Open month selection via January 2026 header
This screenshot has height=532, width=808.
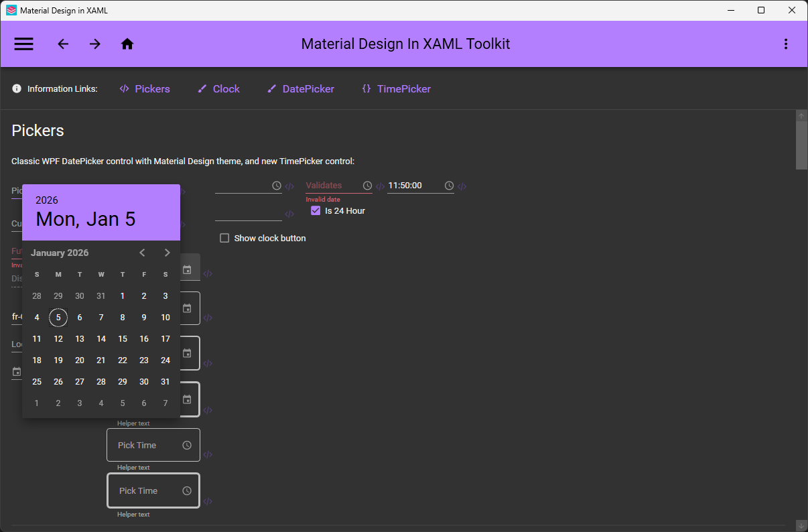60,253
